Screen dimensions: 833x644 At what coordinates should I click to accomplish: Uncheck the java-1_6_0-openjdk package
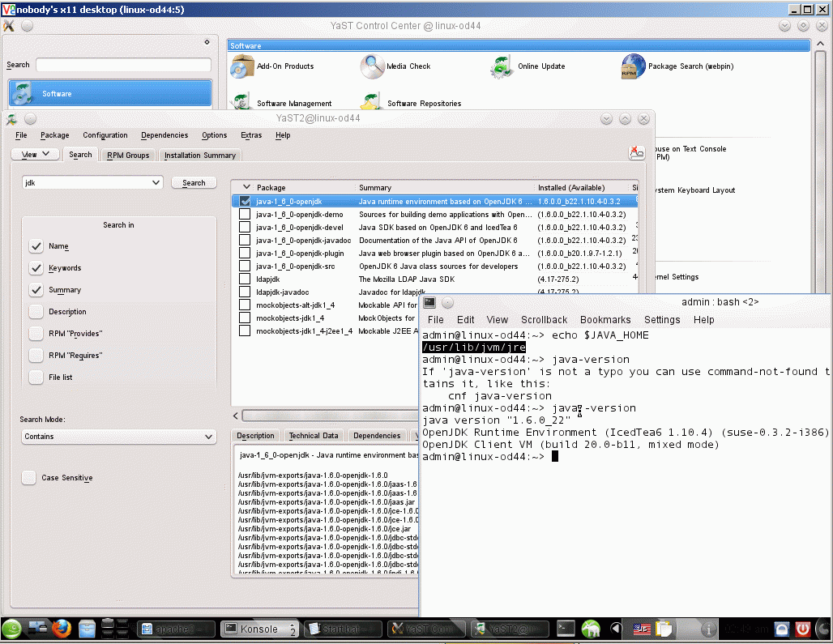245,201
